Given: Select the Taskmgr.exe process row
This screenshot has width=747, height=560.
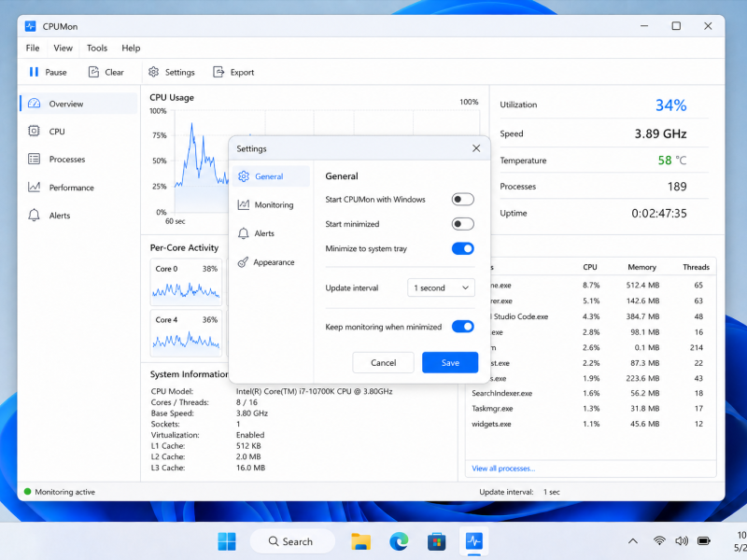Looking at the screenshot, I should [x=591, y=409].
